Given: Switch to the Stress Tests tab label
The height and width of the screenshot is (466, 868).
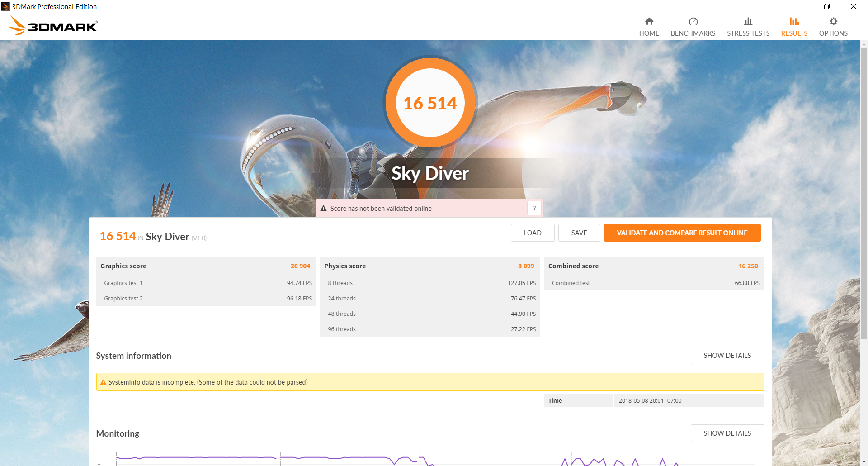Looking at the screenshot, I should click(x=748, y=33).
